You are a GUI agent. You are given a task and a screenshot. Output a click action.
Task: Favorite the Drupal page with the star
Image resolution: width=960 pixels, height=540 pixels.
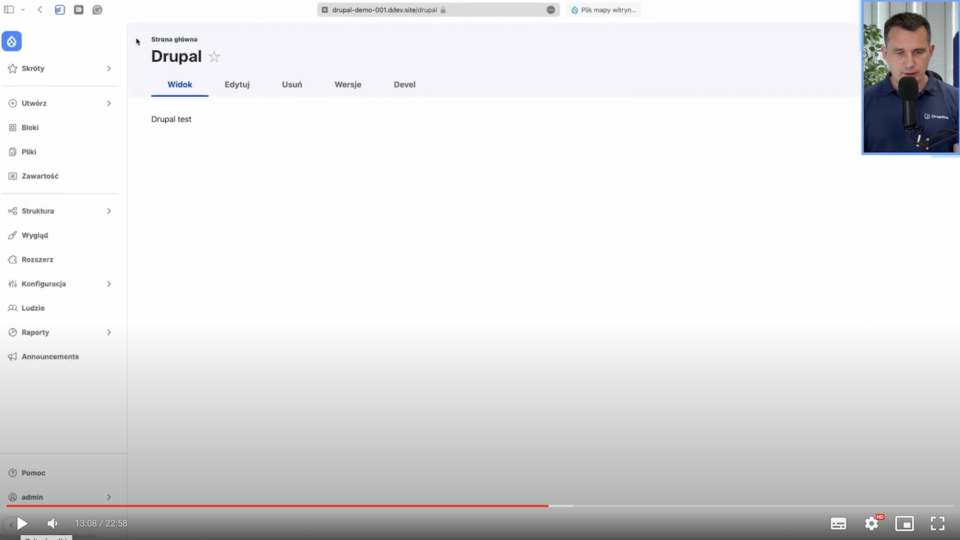(214, 56)
